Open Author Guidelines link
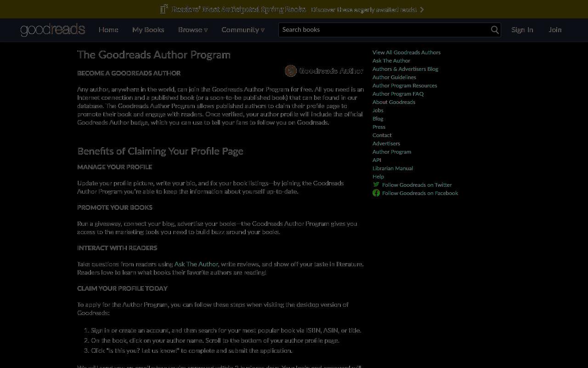The width and height of the screenshot is (588, 368). point(394,77)
